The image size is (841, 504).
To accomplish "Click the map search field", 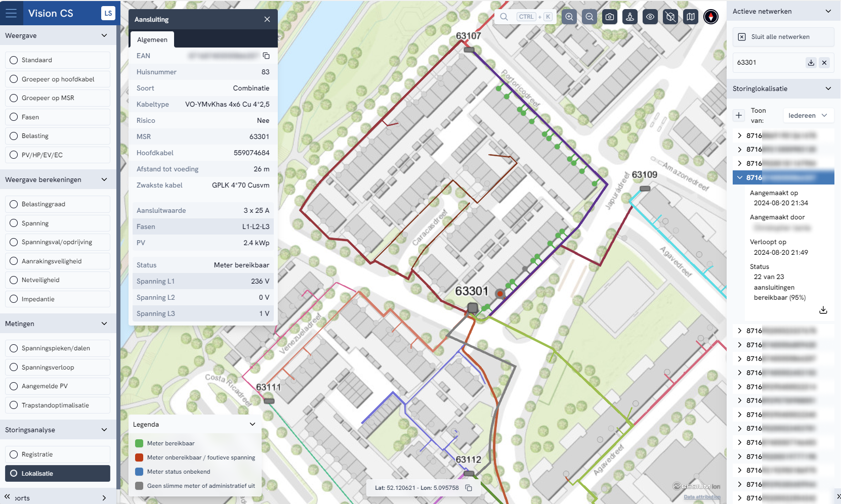I will 525,17.
